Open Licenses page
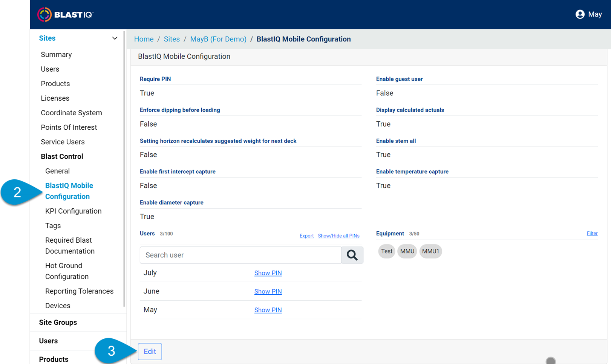The height and width of the screenshot is (364, 611). click(x=55, y=98)
